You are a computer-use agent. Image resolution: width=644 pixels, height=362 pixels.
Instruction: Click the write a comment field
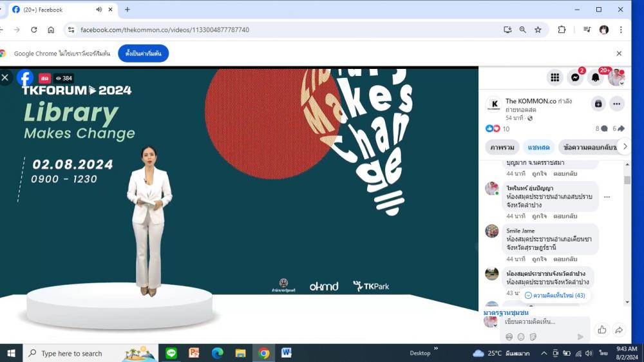point(546,321)
